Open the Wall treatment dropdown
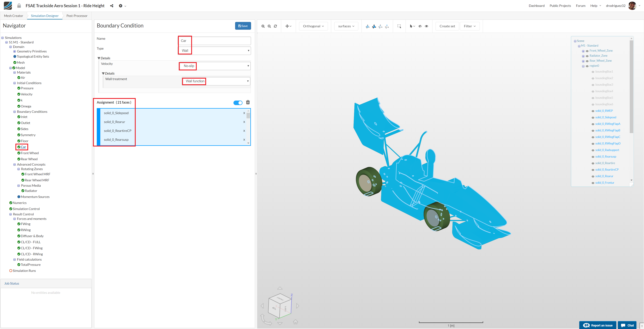Viewport: 644px width, 329px height. coord(216,81)
